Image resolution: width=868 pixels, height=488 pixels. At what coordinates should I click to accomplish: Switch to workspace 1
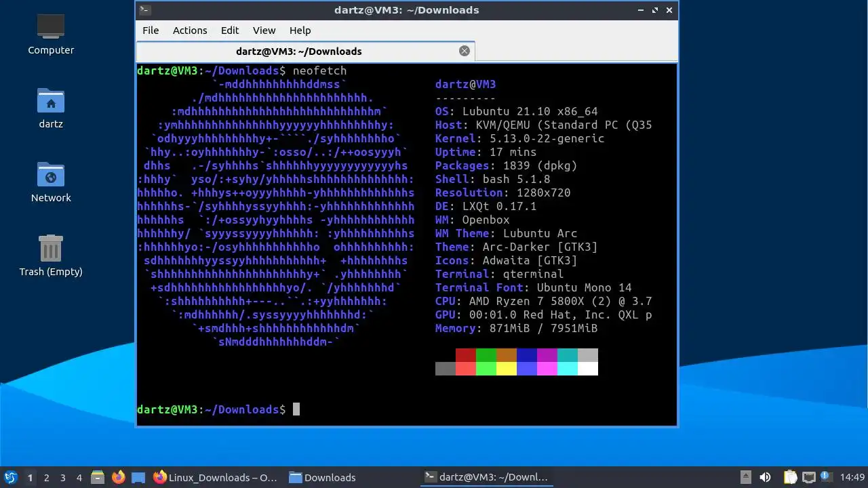click(30, 477)
